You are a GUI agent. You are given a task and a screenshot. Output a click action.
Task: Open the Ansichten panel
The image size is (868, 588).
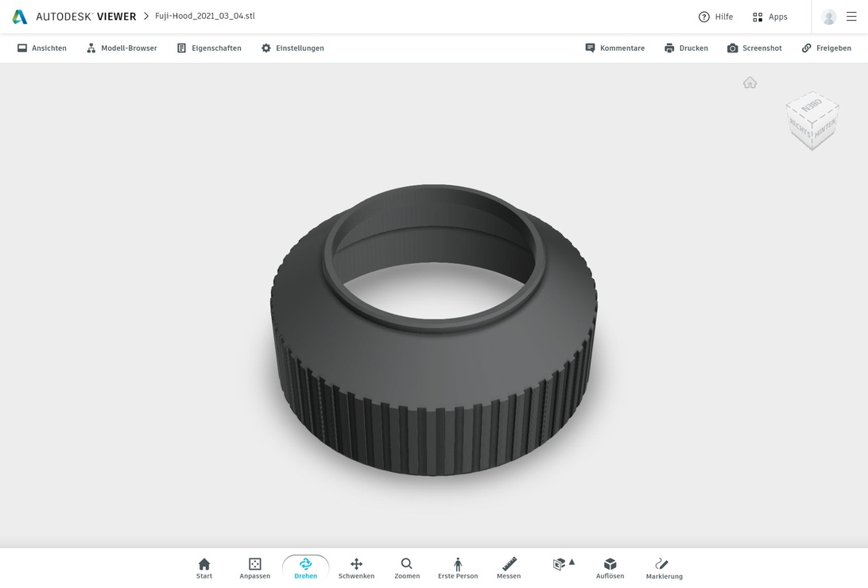pyautogui.click(x=42, y=48)
